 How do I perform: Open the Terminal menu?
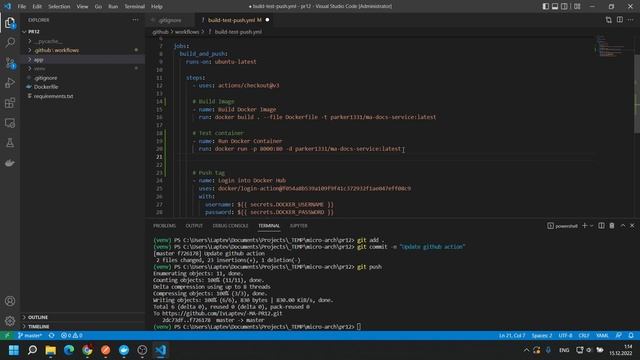pos(135,7)
